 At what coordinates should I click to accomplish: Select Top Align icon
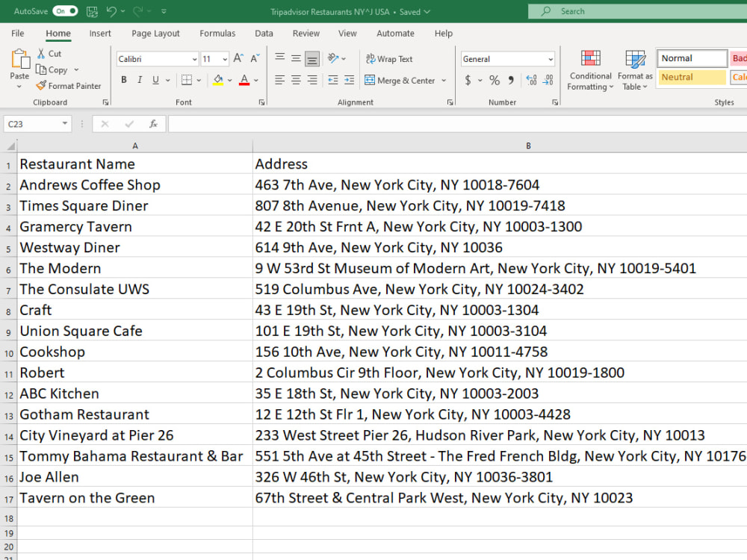[x=280, y=58]
